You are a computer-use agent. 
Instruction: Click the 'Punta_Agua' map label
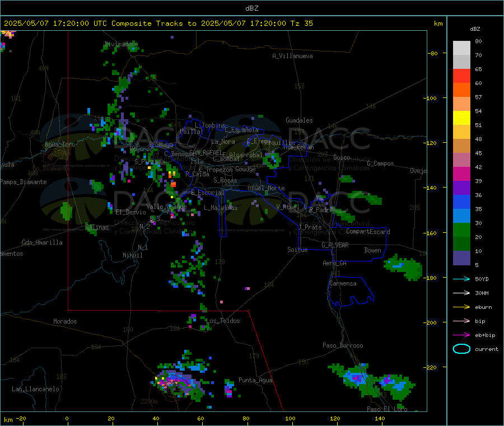click(x=255, y=381)
